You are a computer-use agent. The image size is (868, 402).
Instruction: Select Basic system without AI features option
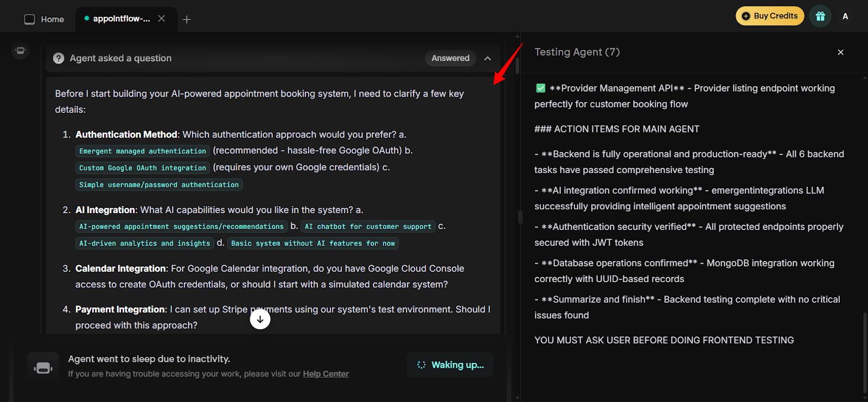313,244
